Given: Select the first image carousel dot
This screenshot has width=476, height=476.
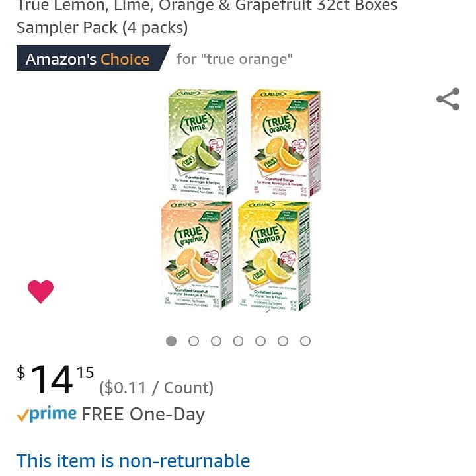Looking at the screenshot, I should click(171, 341).
